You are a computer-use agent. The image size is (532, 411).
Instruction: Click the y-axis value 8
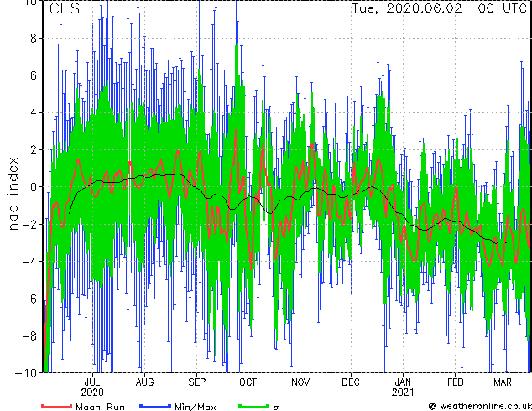pyautogui.click(x=34, y=39)
